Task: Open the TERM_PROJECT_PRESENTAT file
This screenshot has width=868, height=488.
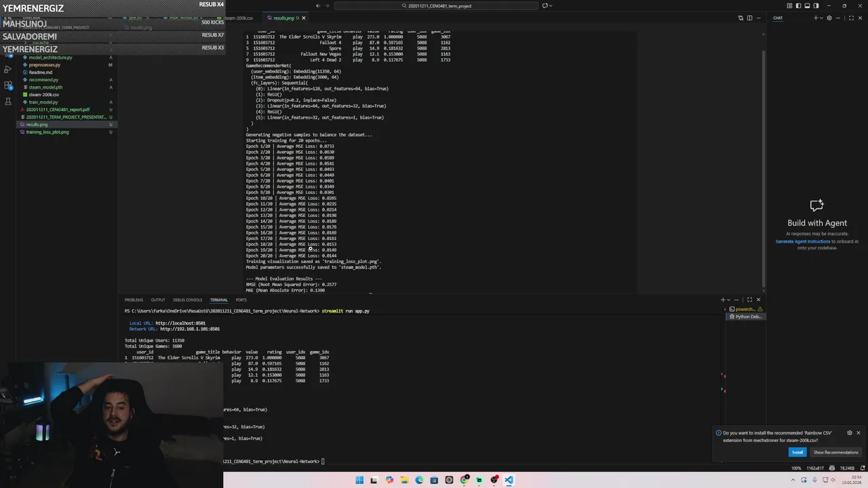Action: 66,117
